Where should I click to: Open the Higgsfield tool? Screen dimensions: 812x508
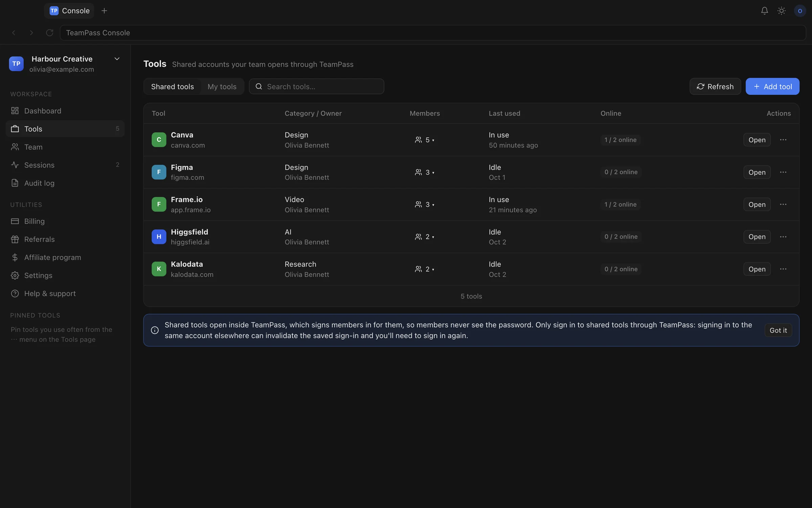[x=757, y=237]
